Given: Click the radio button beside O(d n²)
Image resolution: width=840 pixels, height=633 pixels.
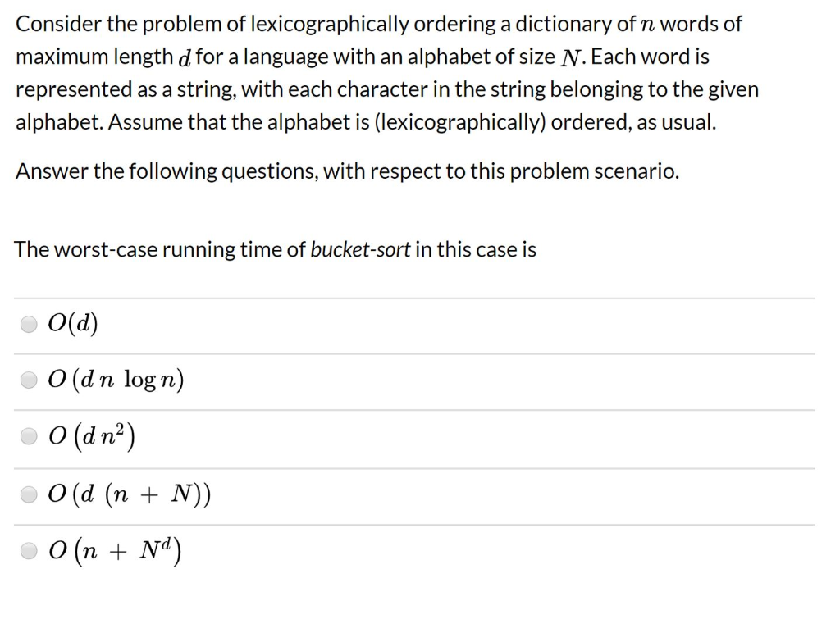Looking at the screenshot, I should 29,436.
